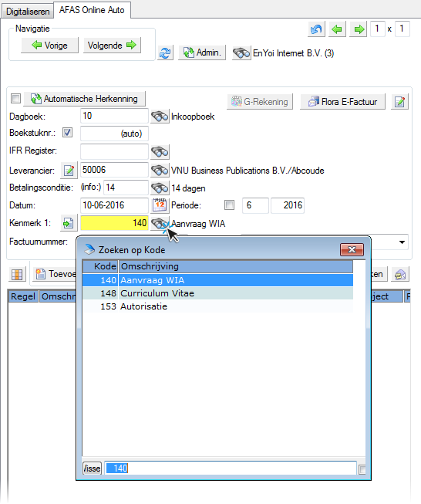Screen dimensions: 421x504
Task: Click the Flora E-Factuur button
Action: (342, 102)
